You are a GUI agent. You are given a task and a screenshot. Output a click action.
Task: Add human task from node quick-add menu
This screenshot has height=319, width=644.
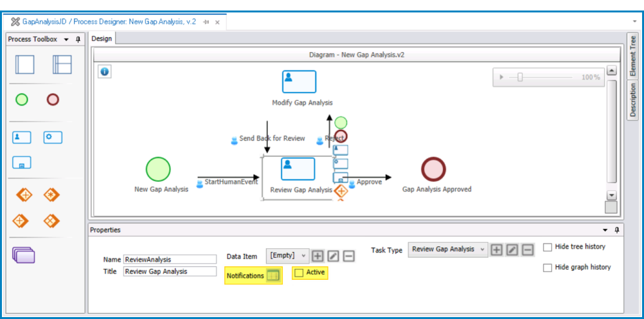point(341,150)
